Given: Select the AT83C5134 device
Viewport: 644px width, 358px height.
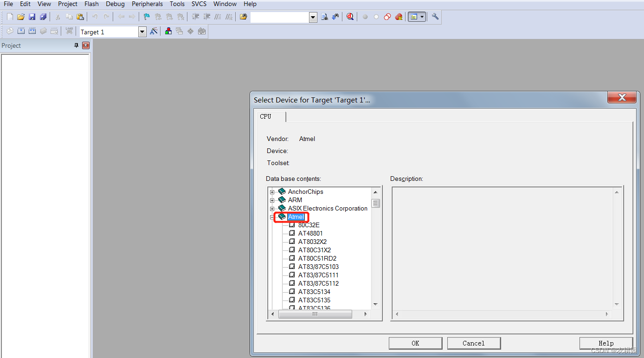Looking at the screenshot, I should click(314, 292).
